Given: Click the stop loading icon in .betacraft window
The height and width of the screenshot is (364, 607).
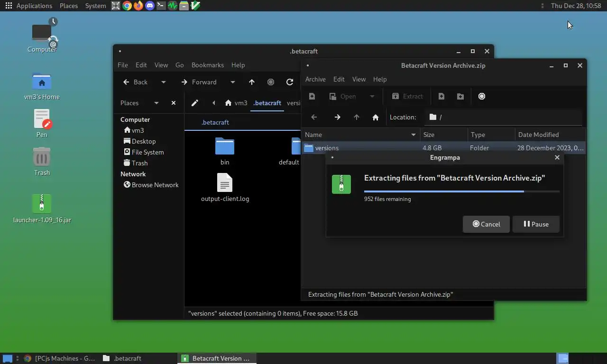Looking at the screenshot, I should coord(271,82).
